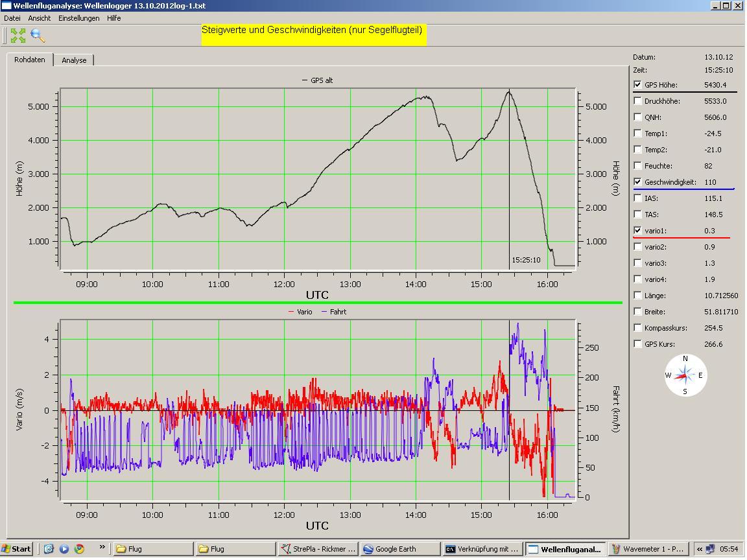Click the Start button
747x560 pixels.
tap(17, 549)
